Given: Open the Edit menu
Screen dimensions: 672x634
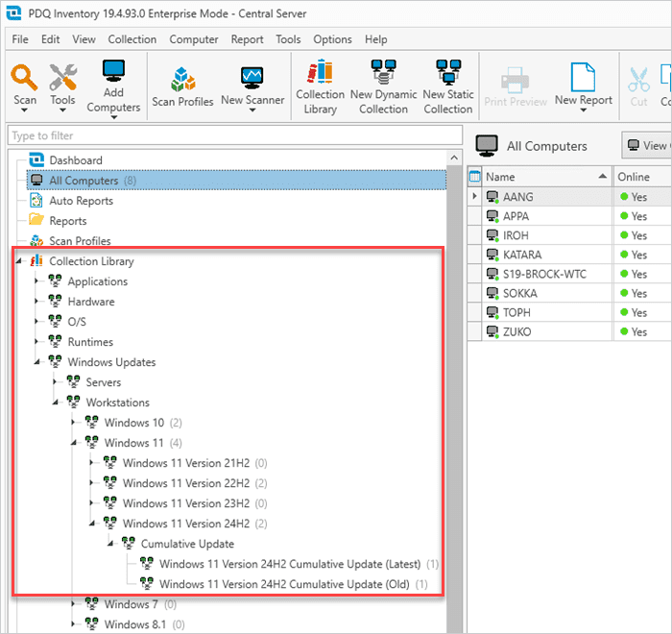Looking at the screenshot, I should pyautogui.click(x=50, y=39).
